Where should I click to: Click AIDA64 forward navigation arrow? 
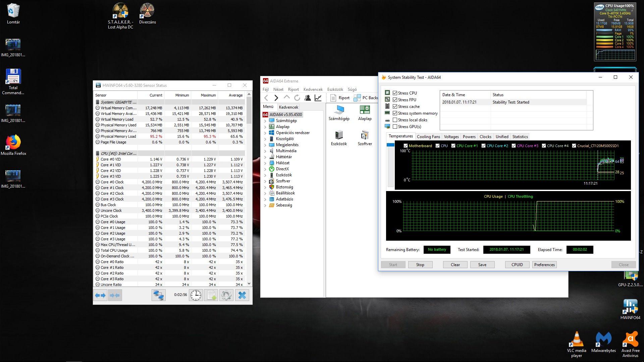tap(276, 98)
